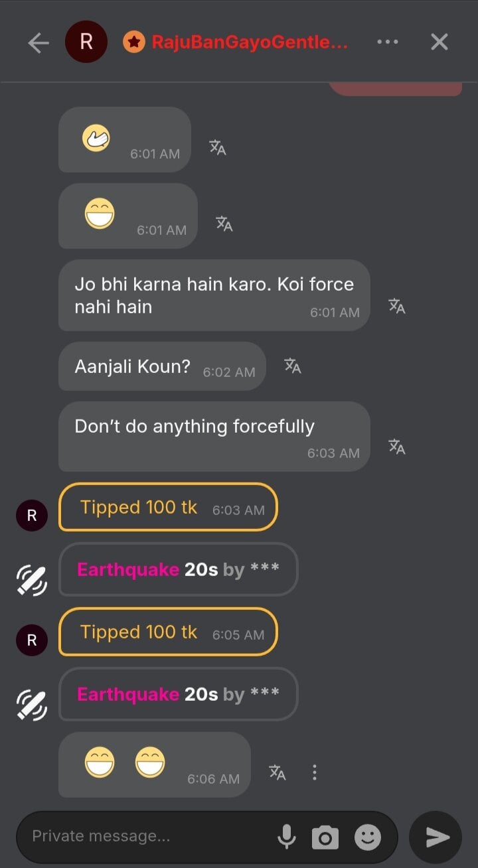The image size is (478, 868).
Task: Tap the microphone voice message icon
Action: tap(287, 837)
